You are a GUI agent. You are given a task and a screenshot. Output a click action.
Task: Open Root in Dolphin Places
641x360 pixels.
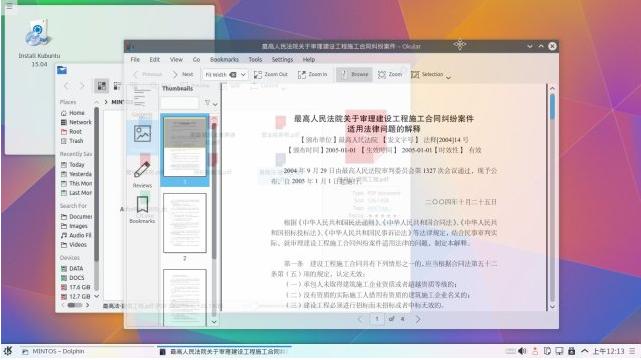pos(72,132)
